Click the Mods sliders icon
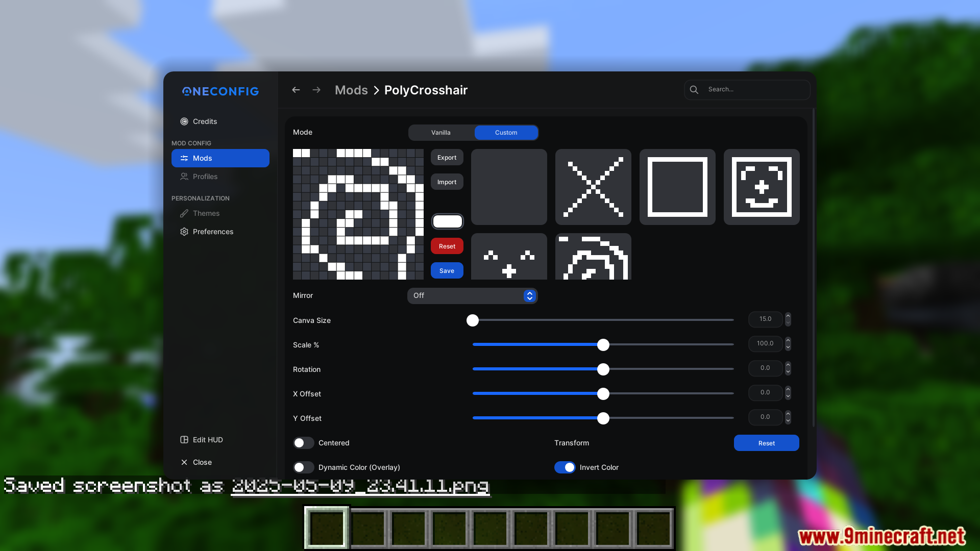The height and width of the screenshot is (551, 980). point(184,158)
